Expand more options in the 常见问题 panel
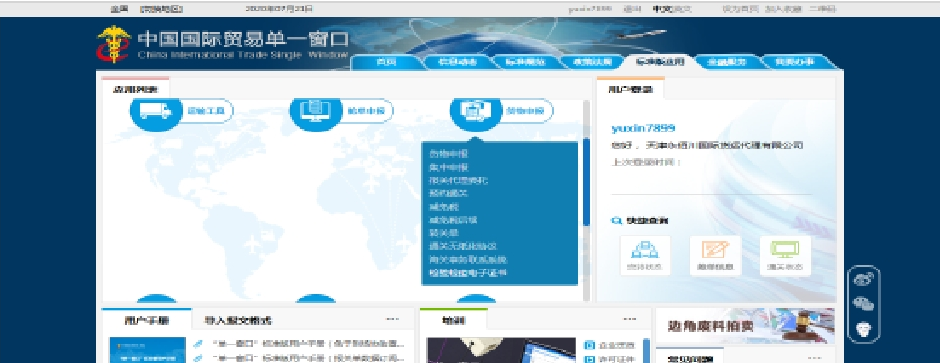 point(814,358)
